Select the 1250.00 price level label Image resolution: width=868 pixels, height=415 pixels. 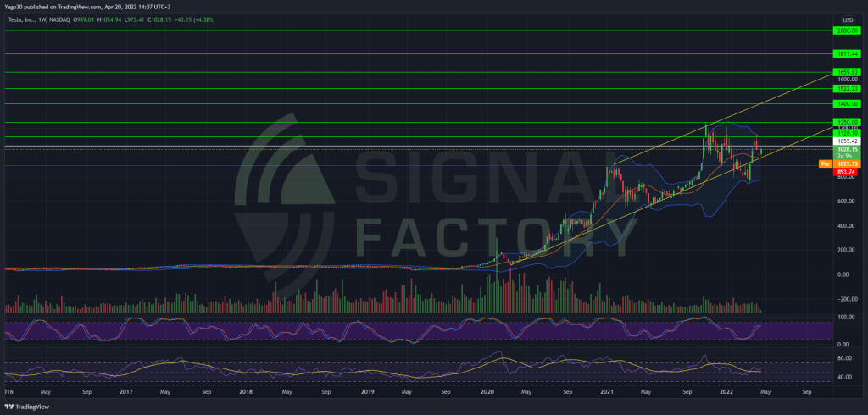[x=847, y=122]
